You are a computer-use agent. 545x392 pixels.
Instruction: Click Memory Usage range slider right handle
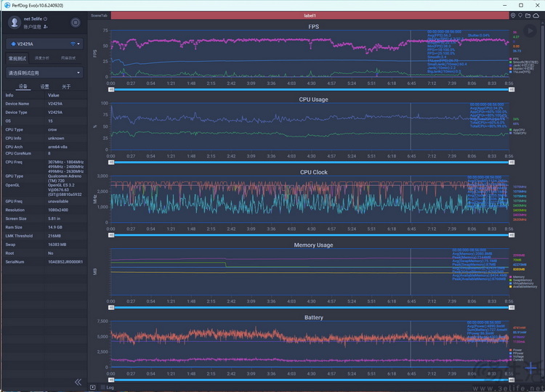[x=512, y=308]
